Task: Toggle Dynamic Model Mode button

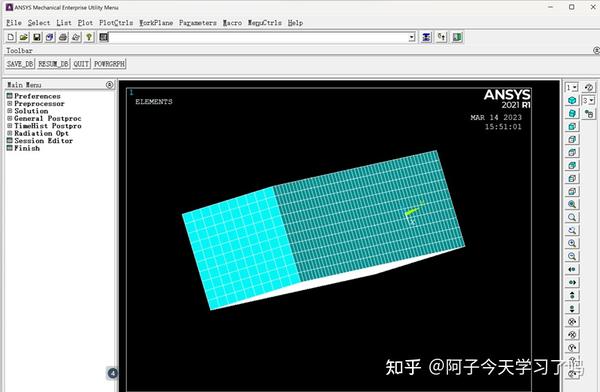Action: (x=589, y=88)
